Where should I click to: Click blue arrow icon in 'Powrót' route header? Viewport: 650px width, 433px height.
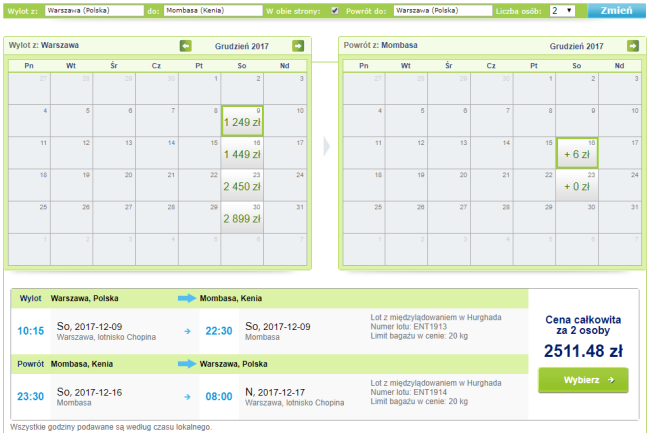coord(187,364)
